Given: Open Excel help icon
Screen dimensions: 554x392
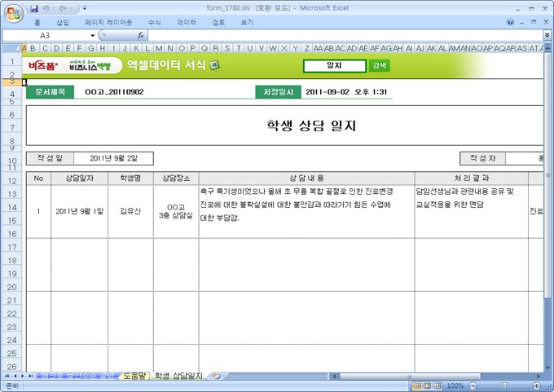Looking at the screenshot, I should [x=510, y=22].
